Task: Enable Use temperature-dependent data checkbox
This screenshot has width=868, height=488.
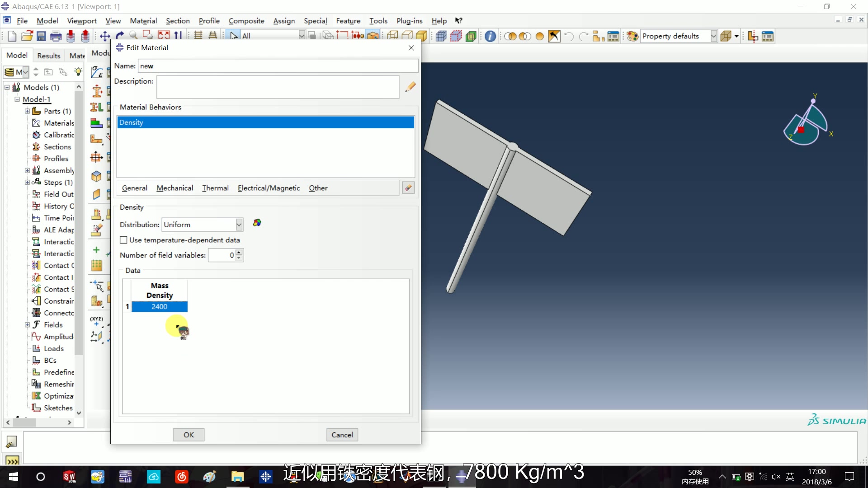Action: [123, 239]
